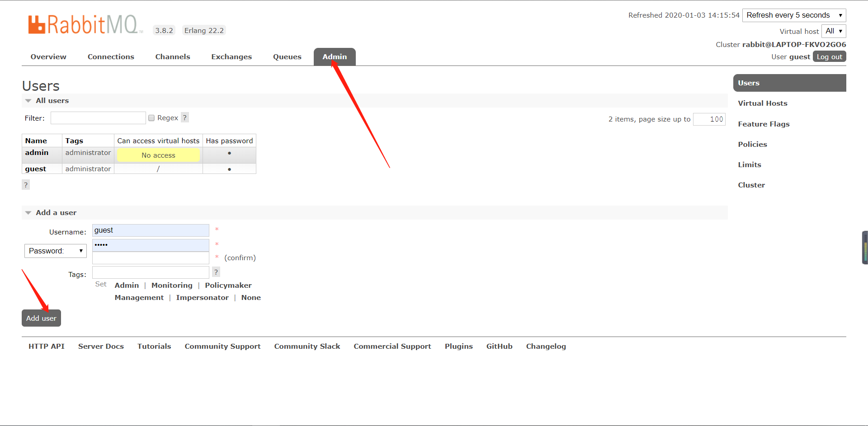Open the Tags field help icon
The image size is (868, 426).
(x=216, y=272)
